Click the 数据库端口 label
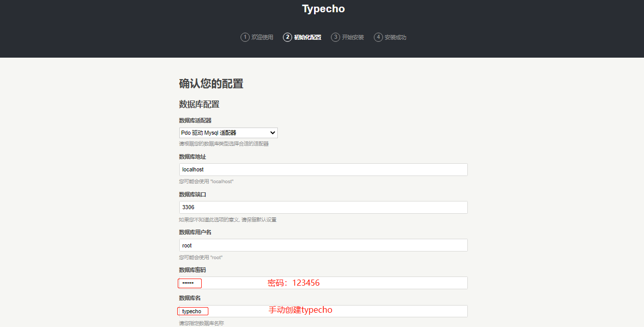This screenshot has width=644, height=327. 193,194
